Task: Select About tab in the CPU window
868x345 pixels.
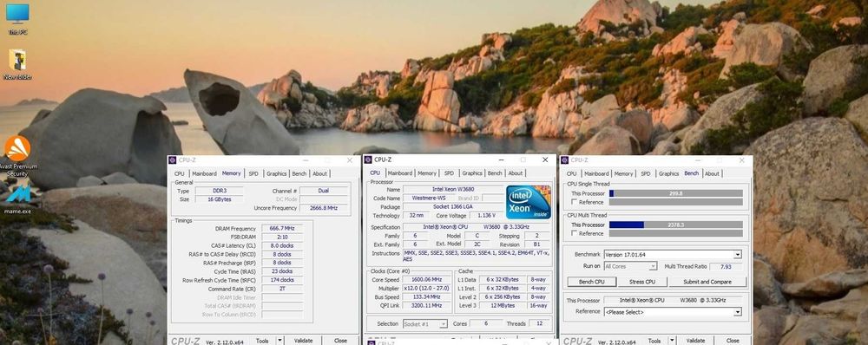Action: point(516,173)
